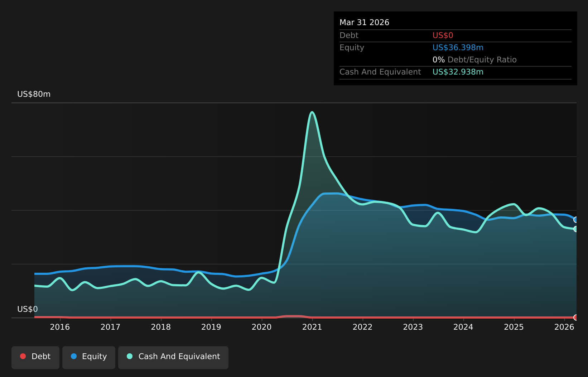588x377 pixels.
Task: Select the red Debt endpoint marker
Action: 576,318
